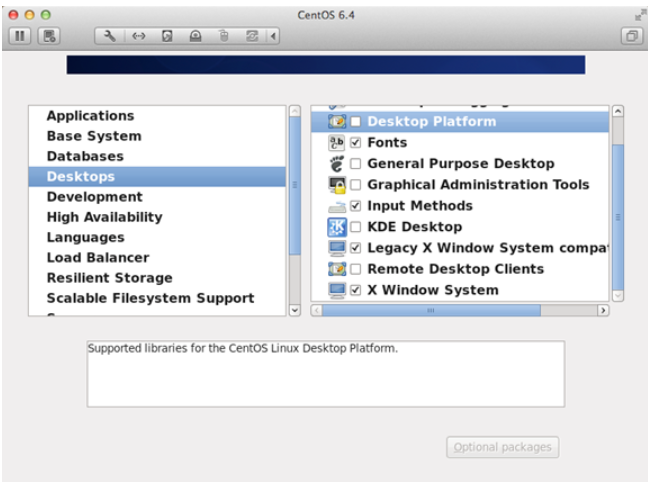Enable Desktop Platform checkbox
Image resolution: width=648 pixels, height=482 pixels.
tap(355, 122)
